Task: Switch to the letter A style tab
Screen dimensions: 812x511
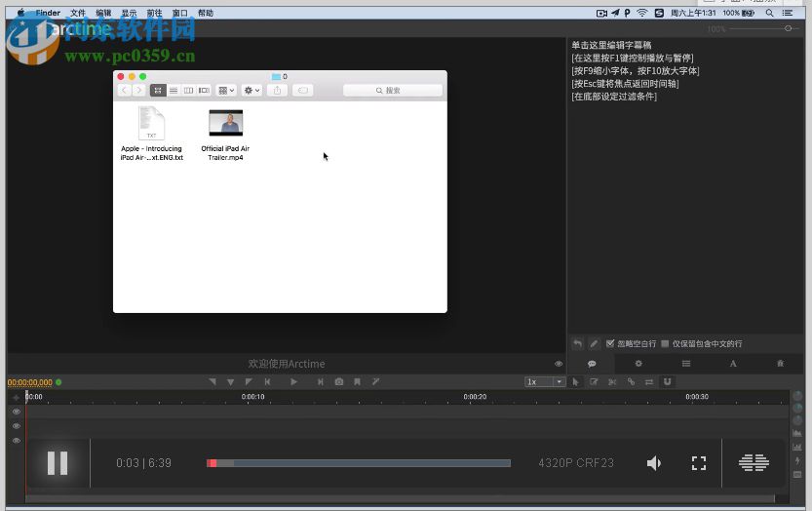Action: tap(733, 364)
